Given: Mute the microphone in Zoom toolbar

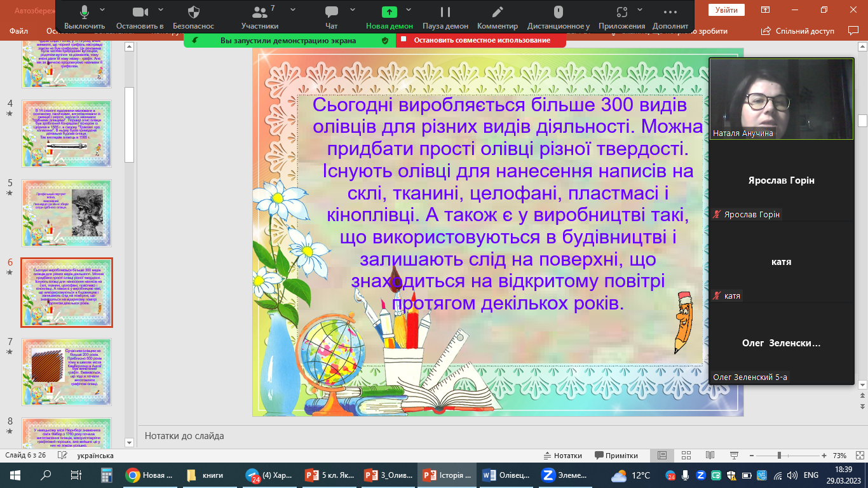Looking at the screenshot, I should 84,17.
